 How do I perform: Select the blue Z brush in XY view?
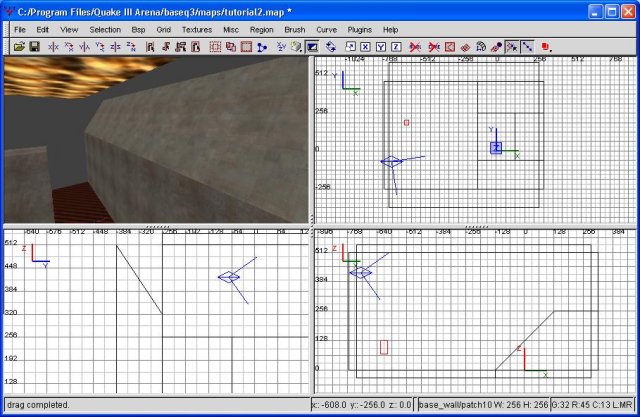496,148
